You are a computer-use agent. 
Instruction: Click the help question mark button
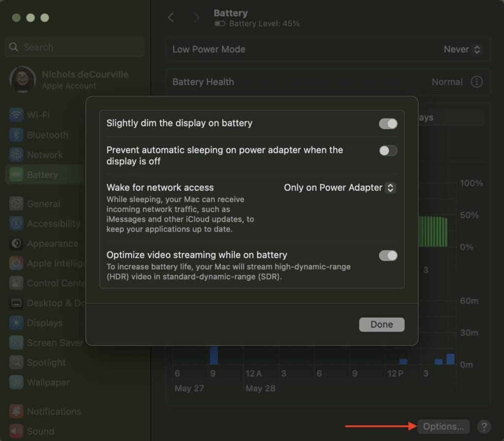coord(484,427)
